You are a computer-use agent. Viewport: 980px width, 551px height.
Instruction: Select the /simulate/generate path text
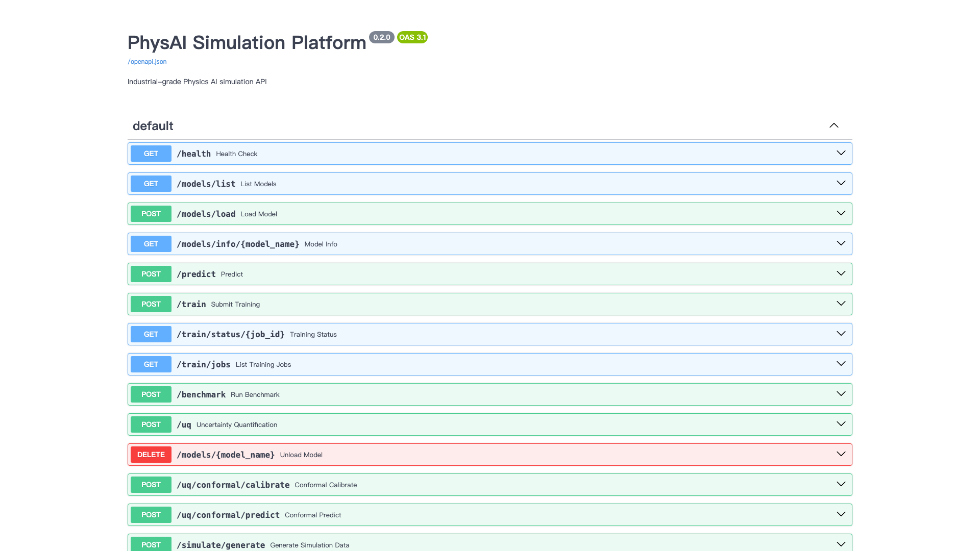(x=221, y=545)
